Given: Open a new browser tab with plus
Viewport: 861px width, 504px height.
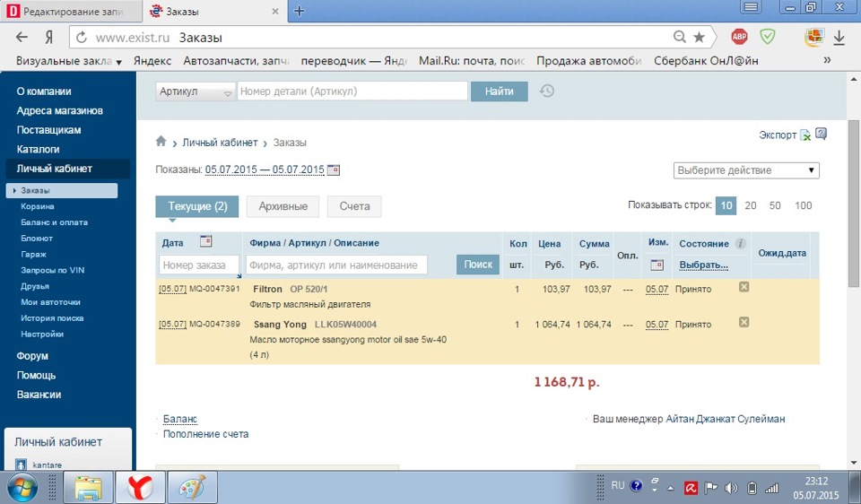Looking at the screenshot, I should coord(299,11).
